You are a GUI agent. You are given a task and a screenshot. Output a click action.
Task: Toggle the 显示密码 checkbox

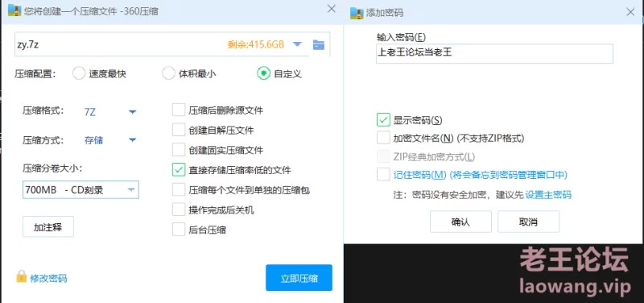point(383,120)
